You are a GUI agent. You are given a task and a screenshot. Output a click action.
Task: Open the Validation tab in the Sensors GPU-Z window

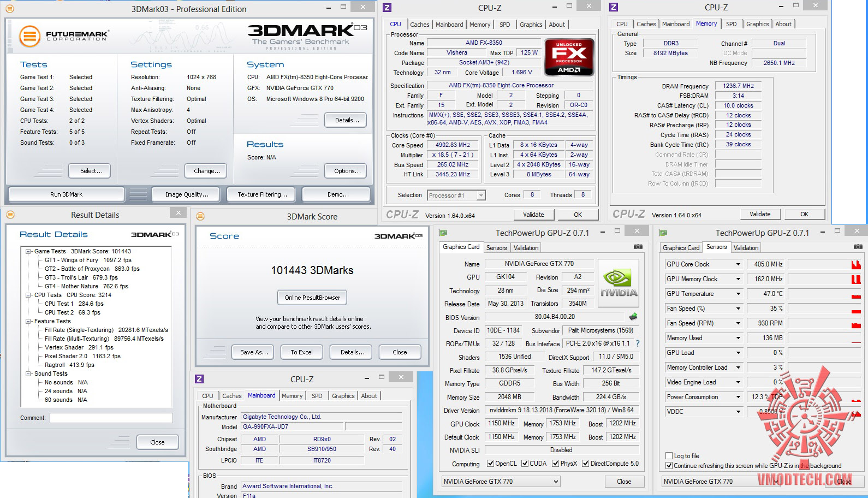click(746, 247)
